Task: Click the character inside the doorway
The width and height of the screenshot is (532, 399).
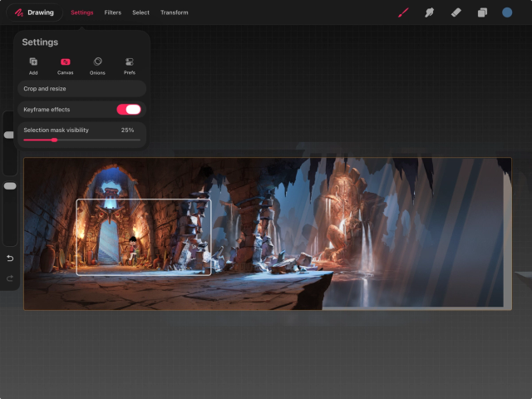Action: pos(132,250)
